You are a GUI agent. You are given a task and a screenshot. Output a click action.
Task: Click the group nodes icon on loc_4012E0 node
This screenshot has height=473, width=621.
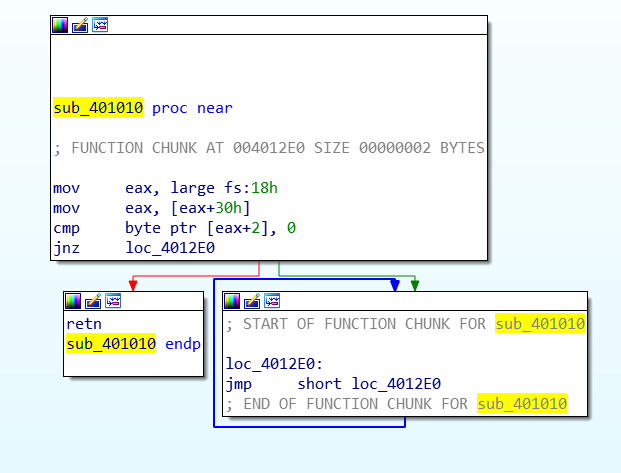(x=272, y=301)
